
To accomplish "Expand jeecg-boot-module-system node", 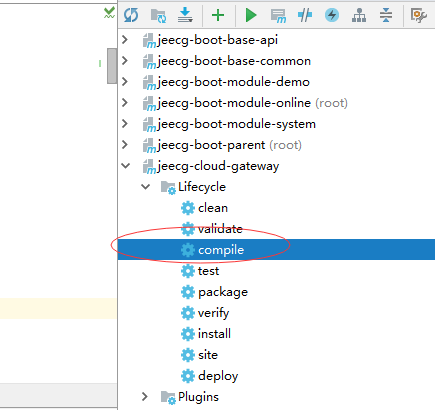I will pos(125,124).
